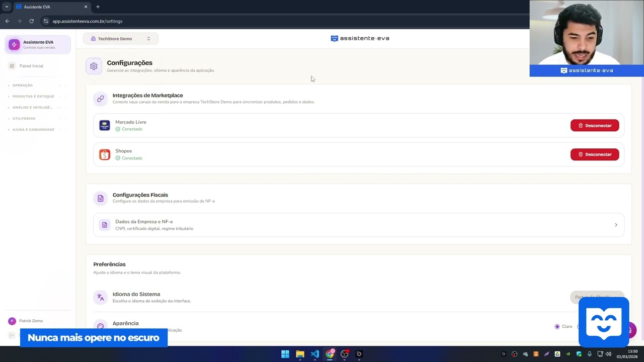Click the green check under Mercado Livre
644x362 pixels.
coord(118,129)
